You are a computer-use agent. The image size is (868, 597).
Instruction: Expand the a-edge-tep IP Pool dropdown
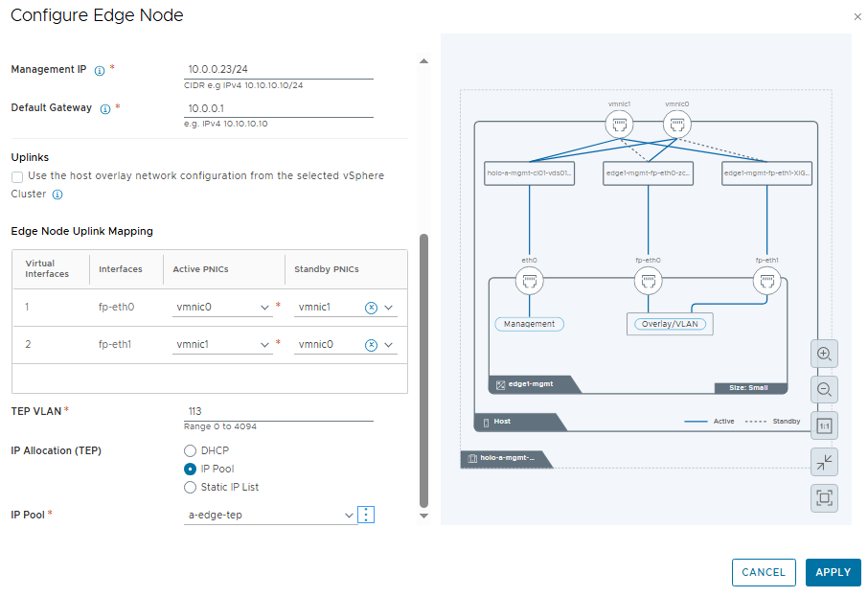point(349,516)
